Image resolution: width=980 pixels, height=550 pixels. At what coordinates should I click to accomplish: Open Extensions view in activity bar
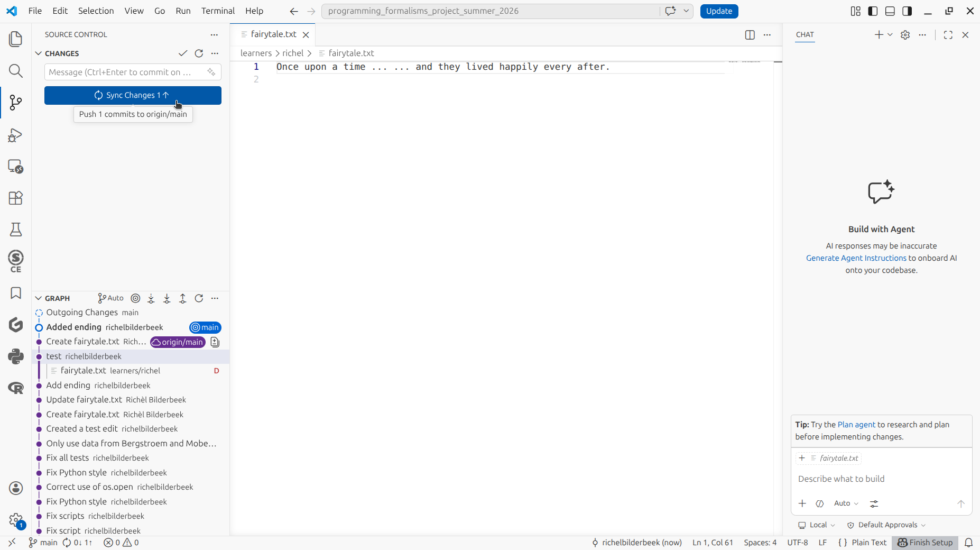coord(16,198)
